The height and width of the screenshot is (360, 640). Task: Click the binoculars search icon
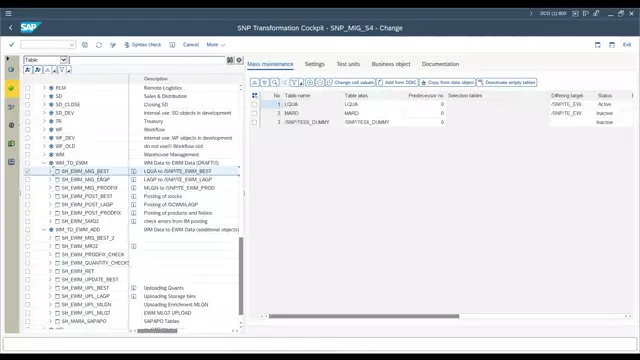coord(230,60)
